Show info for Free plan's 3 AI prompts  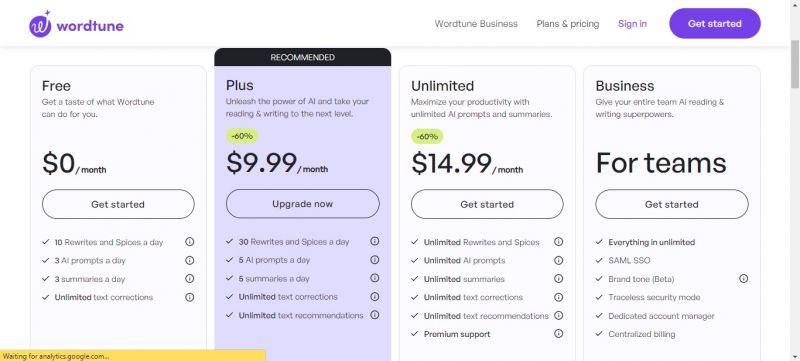[x=190, y=261]
